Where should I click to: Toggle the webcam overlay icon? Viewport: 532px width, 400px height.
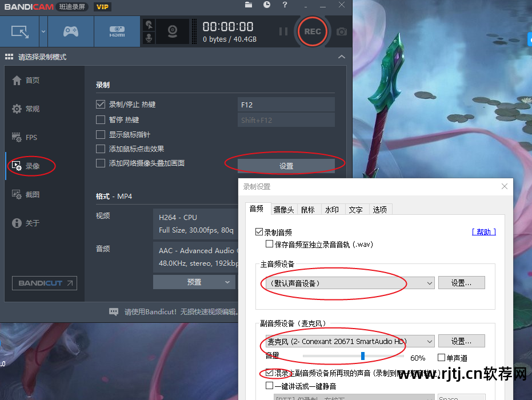(173, 31)
